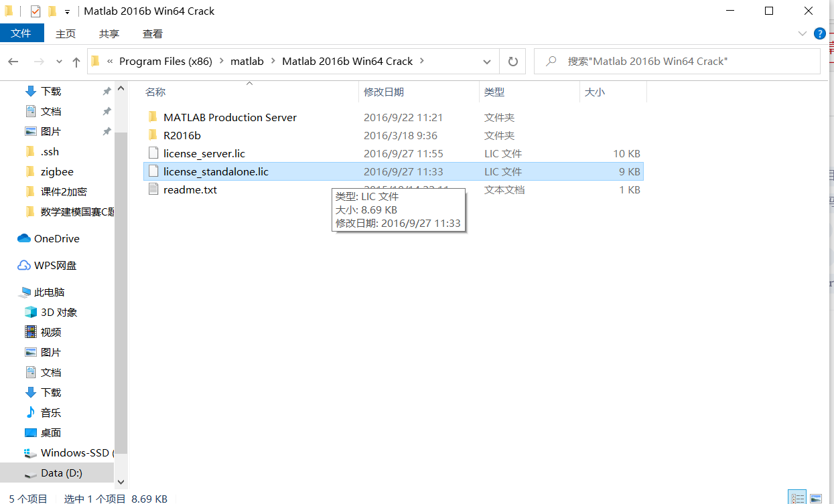Screen dimensions: 834x504
Task: Open the help question mark icon
Action: [819, 33]
